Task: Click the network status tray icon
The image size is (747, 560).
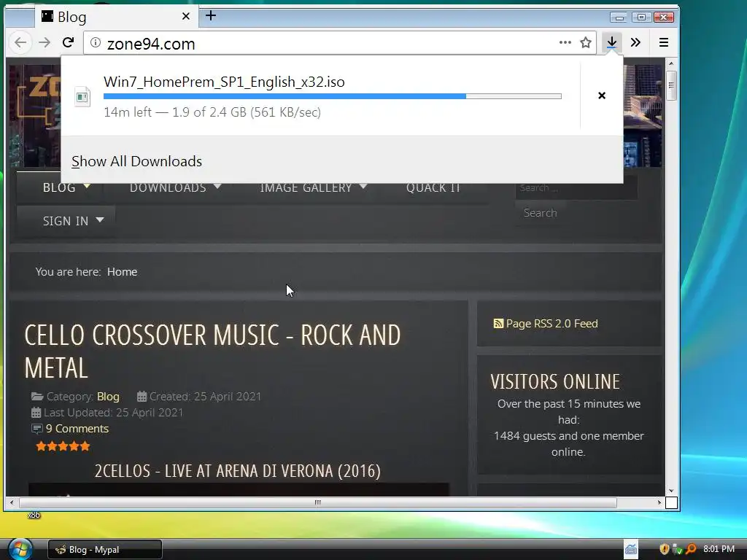Action: [678, 549]
